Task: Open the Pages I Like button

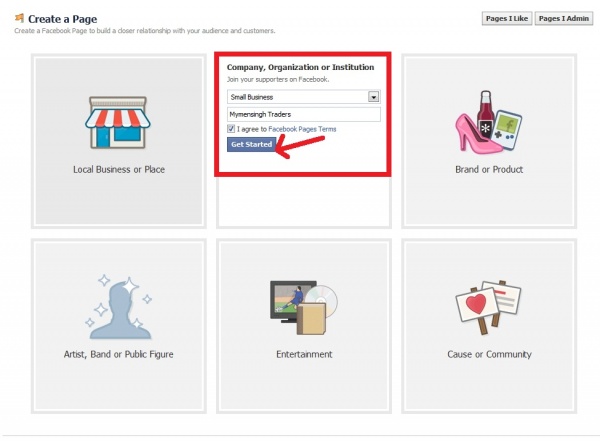Action: pyautogui.click(x=507, y=18)
